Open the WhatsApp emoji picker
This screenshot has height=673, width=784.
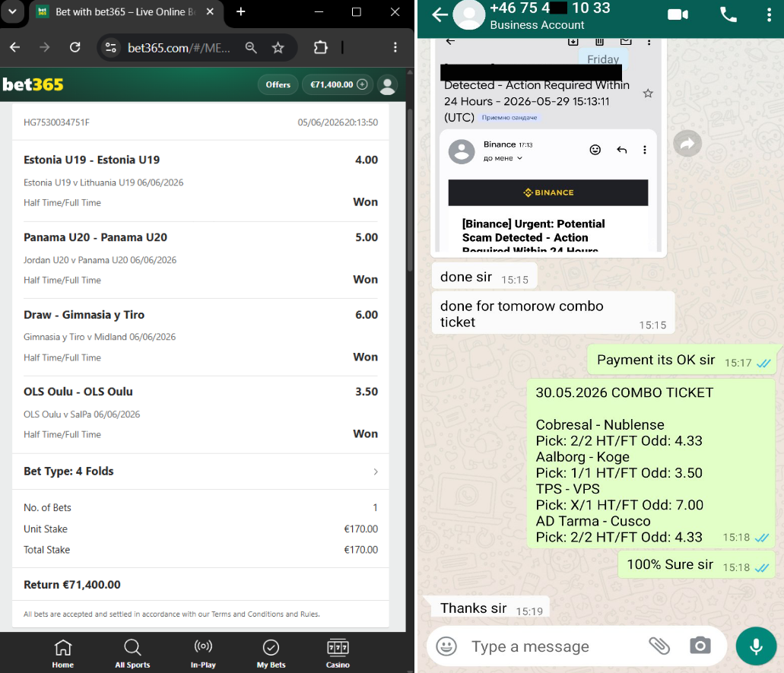click(446, 646)
